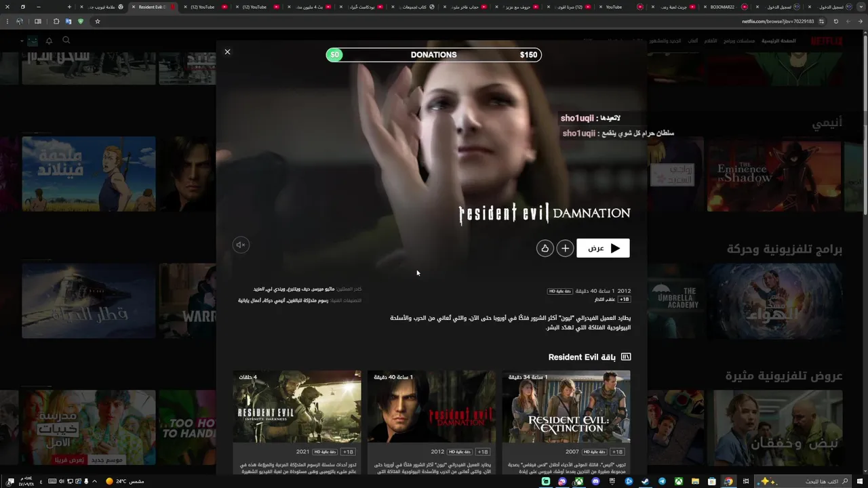Unmute the trailer with the speaker icon

(x=240, y=245)
